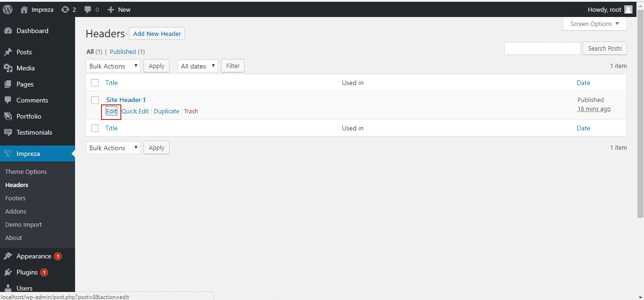
Task: Click the Impreza parent menu item
Action: tap(37, 154)
